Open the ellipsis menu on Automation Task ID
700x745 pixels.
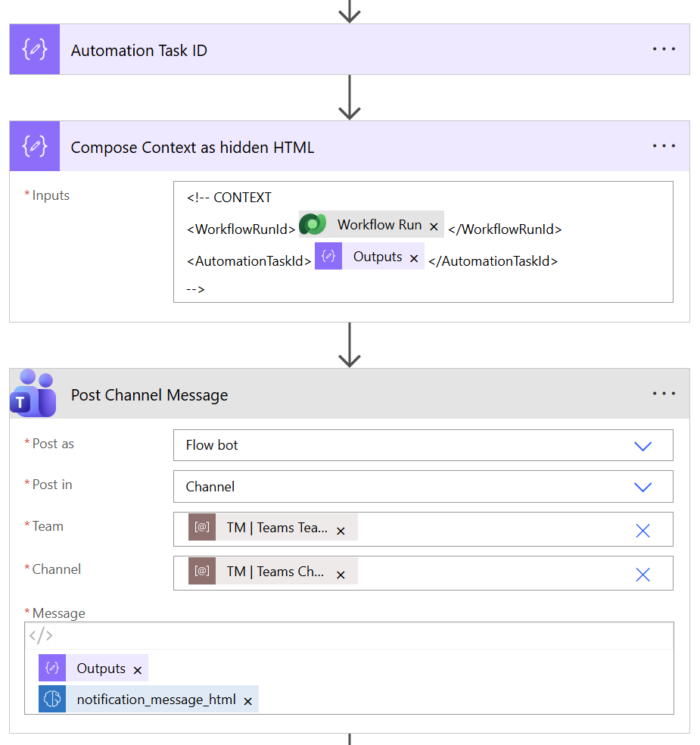pos(664,49)
